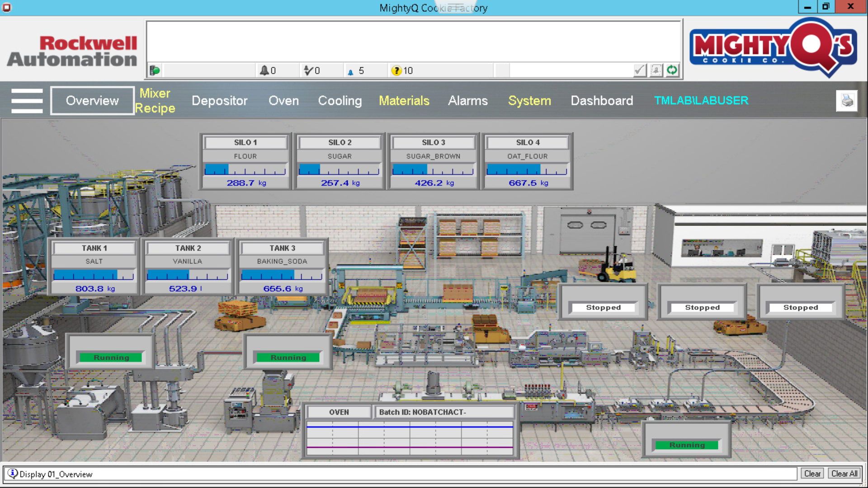868x488 pixels.
Task: Toggle first Running status indicator left
Action: point(111,357)
